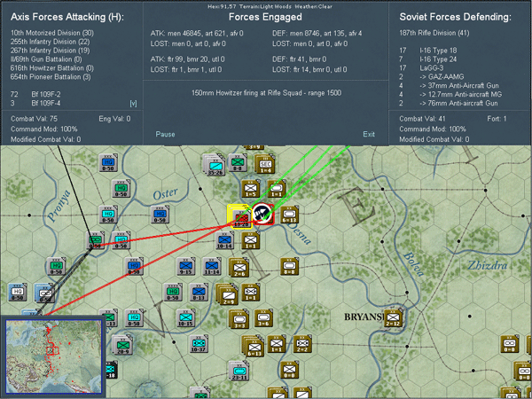This screenshot has height=399, width=532.
Task: Select the Soviet SEC 1=4 counter
Action: pyautogui.click(x=265, y=165)
